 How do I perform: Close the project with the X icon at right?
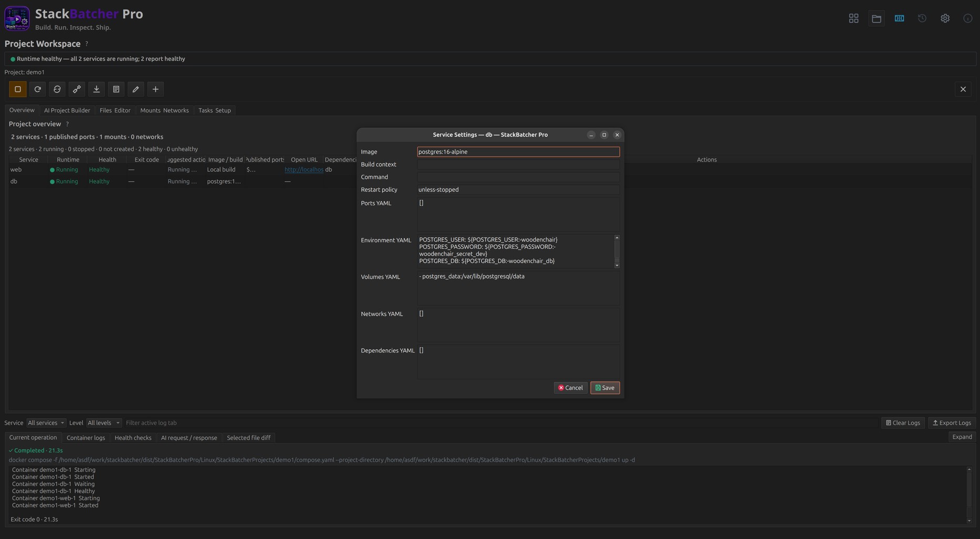(963, 89)
